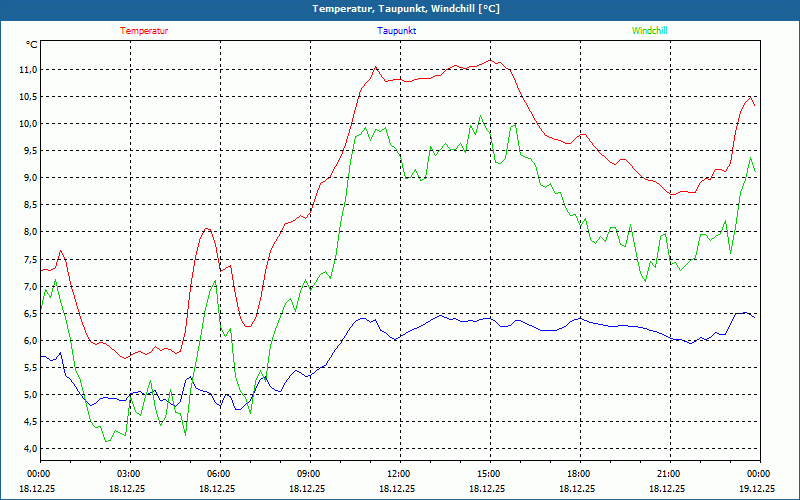Select the 4,0 y-axis label

(30, 448)
